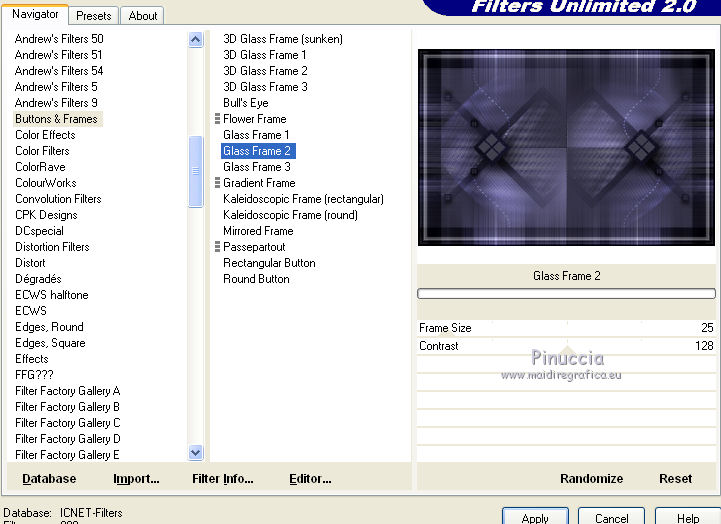The height and width of the screenshot is (524, 721).
Task: Click Import... in the bottom bar
Action: pos(136,478)
